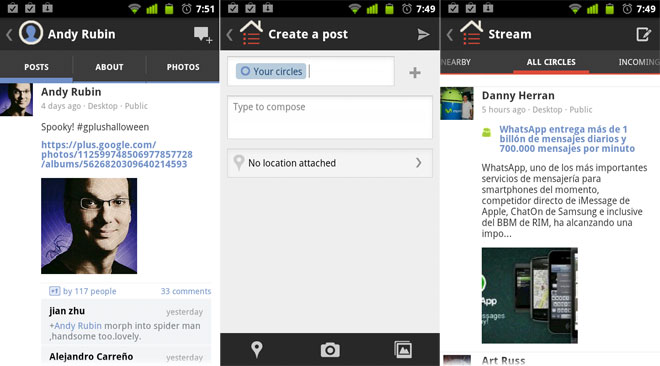Switch to the PHOTOS tab
Viewport: 660px width, 366px height.
(x=183, y=67)
